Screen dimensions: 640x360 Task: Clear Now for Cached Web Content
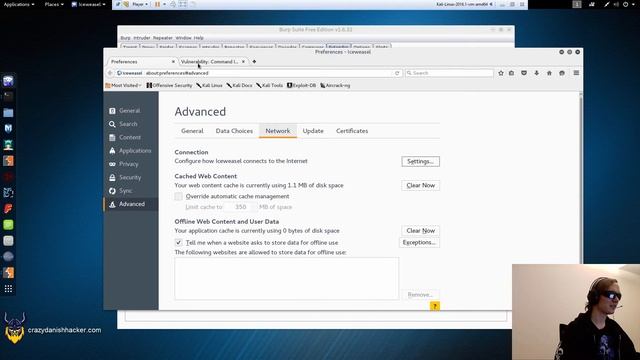pyautogui.click(x=420, y=185)
